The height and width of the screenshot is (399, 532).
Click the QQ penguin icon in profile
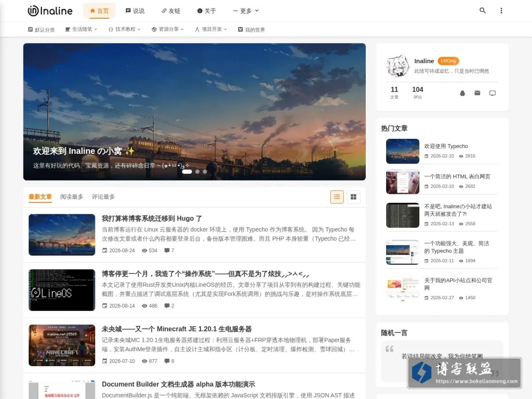pyautogui.click(x=462, y=93)
